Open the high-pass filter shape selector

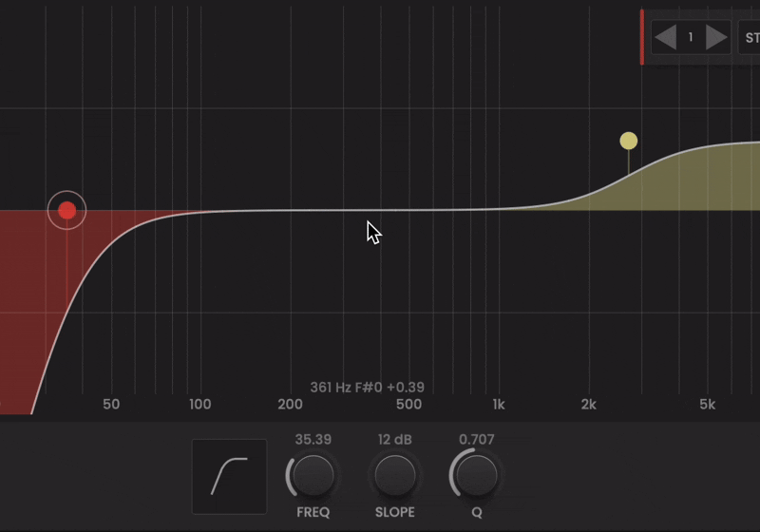coord(229,476)
